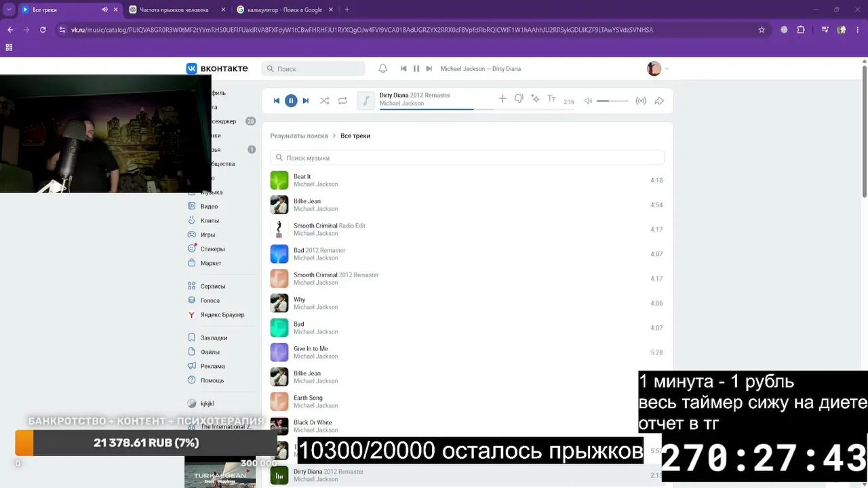Play Give In to Me track
Image resolution: width=868 pixels, height=488 pixels.
(x=467, y=352)
